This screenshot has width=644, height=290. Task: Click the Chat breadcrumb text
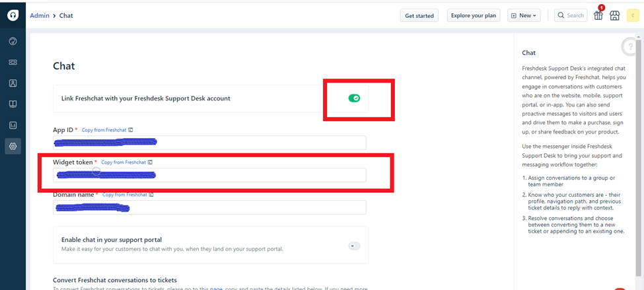click(x=66, y=16)
